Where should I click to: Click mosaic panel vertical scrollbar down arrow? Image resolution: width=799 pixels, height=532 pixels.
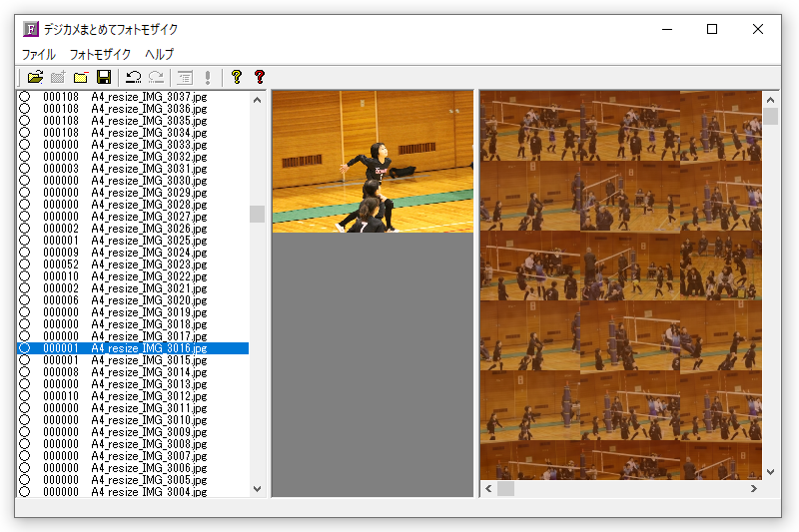770,472
